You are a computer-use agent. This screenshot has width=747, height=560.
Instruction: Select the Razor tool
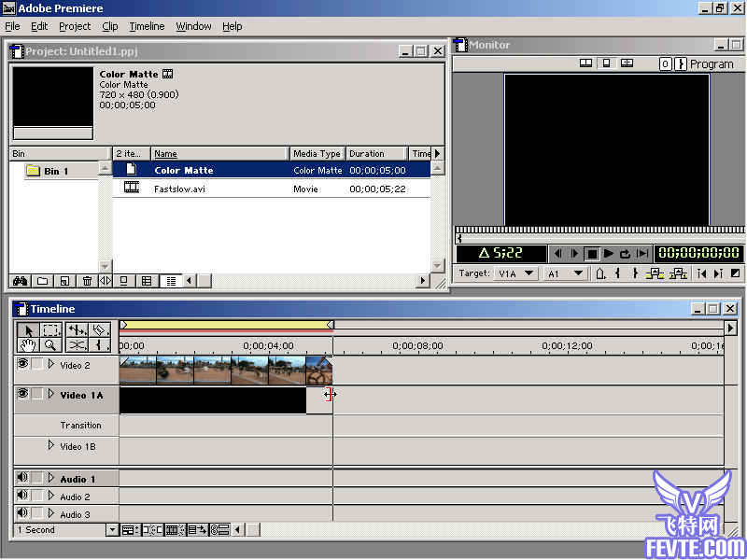(x=99, y=330)
